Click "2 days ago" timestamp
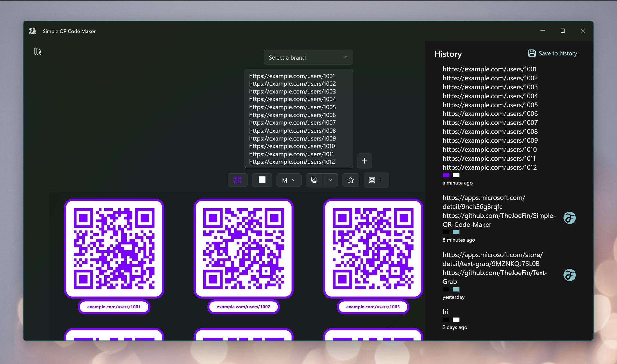 pos(455,327)
